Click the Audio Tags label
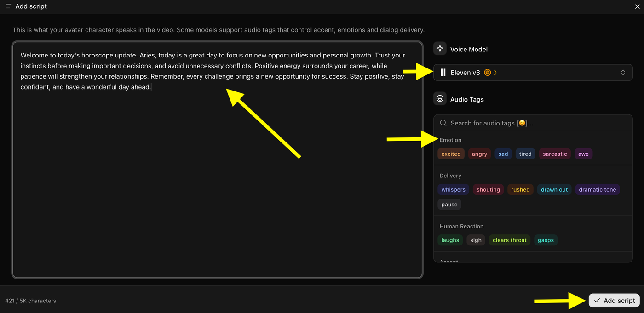 point(467,99)
